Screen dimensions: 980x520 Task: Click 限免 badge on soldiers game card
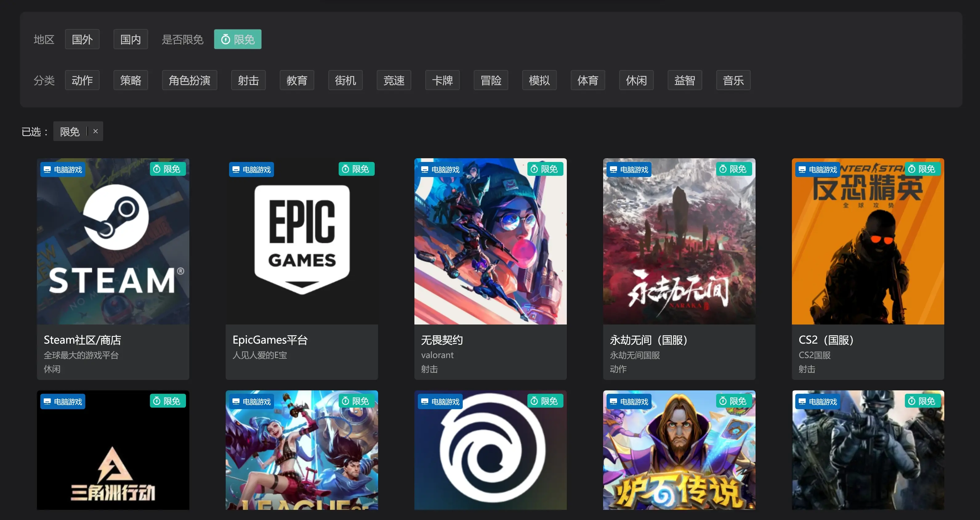coord(922,401)
